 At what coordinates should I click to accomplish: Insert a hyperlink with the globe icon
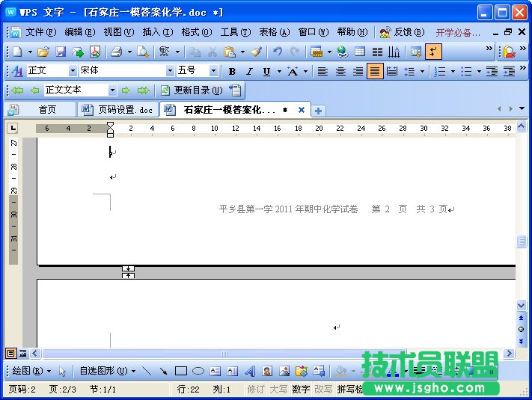pos(343,52)
